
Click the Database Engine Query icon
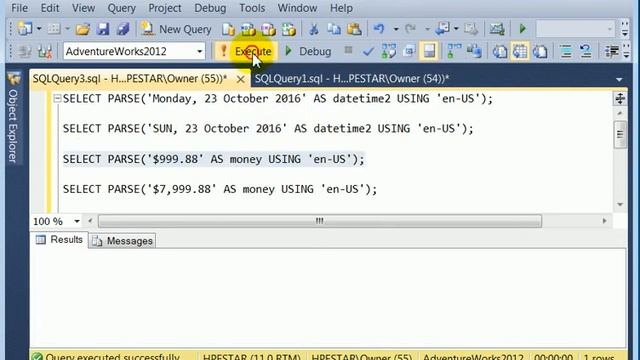(229, 29)
